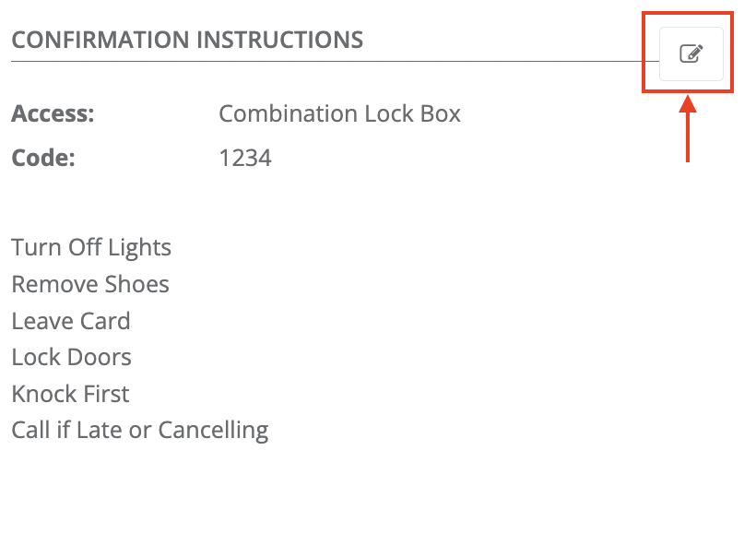Click the 1234 code value
Viewport: 756px width, 557px height.
(x=245, y=159)
